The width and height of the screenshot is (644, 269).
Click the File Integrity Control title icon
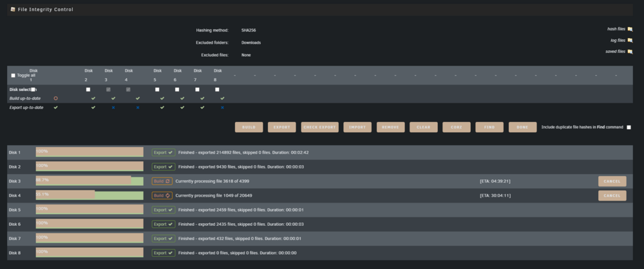click(13, 9)
